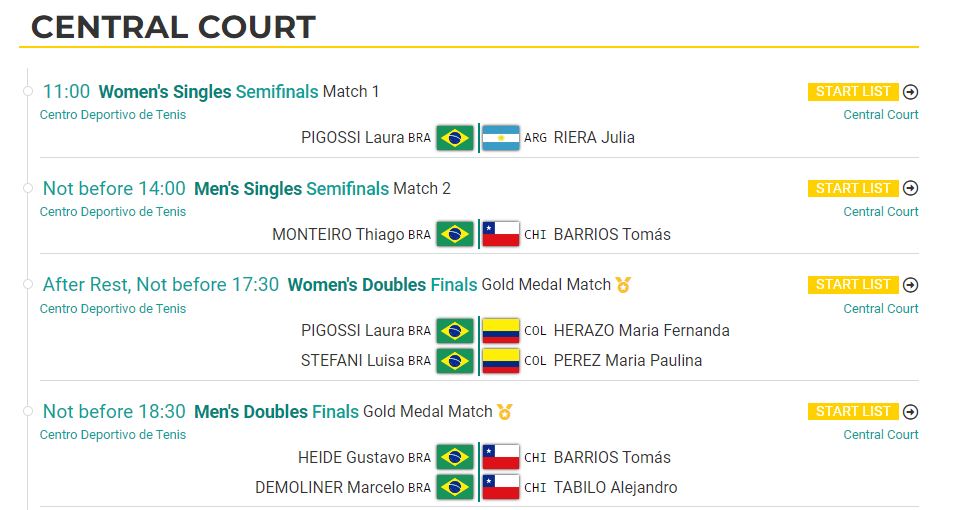This screenshot has width=968, height=510.
Task: Click arrow icon beside Women's Singles START LIST
Action: click(x=910, y=92)
